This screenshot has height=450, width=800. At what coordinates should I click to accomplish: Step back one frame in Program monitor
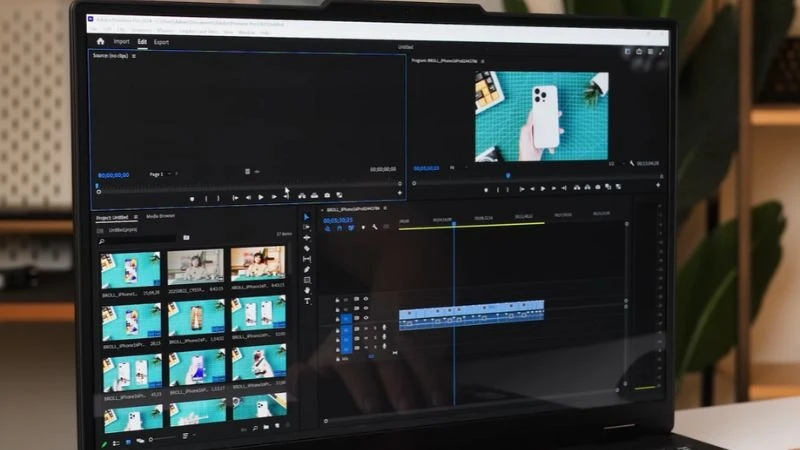tap(532, 189)
